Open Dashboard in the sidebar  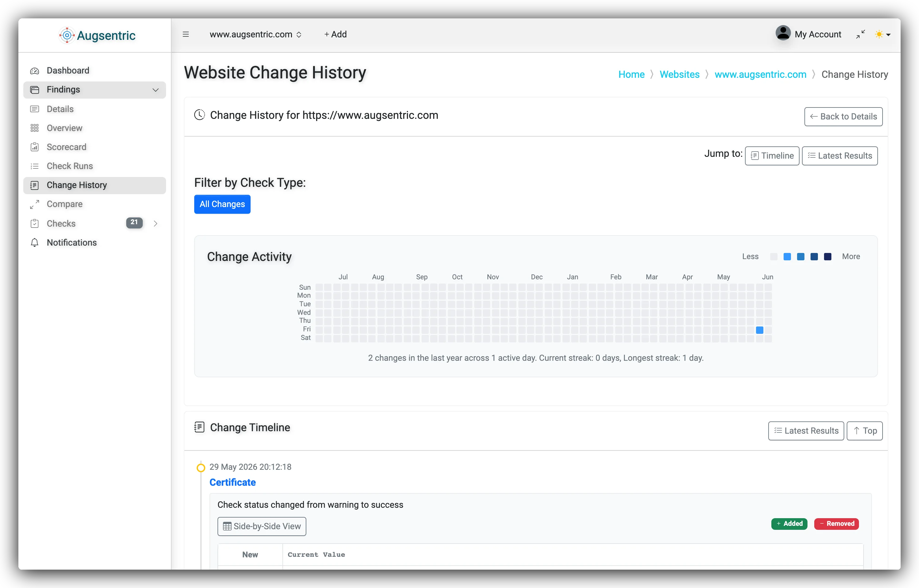(x=94, y=70)
